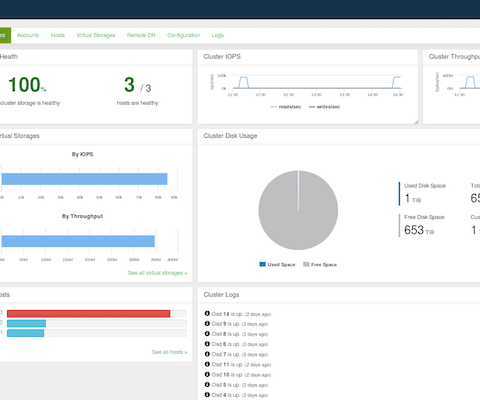Viewport: 480px width, 400px height.
Task: Click the Free Space gray legend swatch
Action: pos(306,264)
